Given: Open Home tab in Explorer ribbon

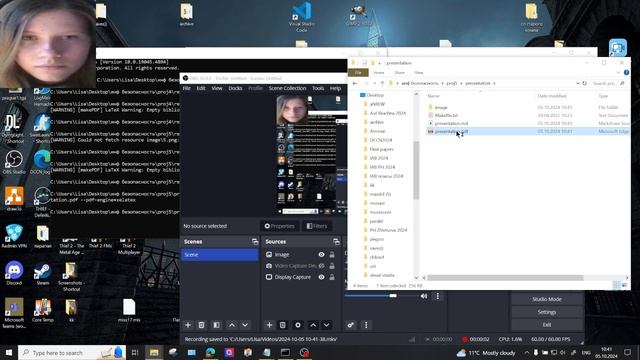Looking at the screenshot, I should pyautogui.click(x=379, y=73).
